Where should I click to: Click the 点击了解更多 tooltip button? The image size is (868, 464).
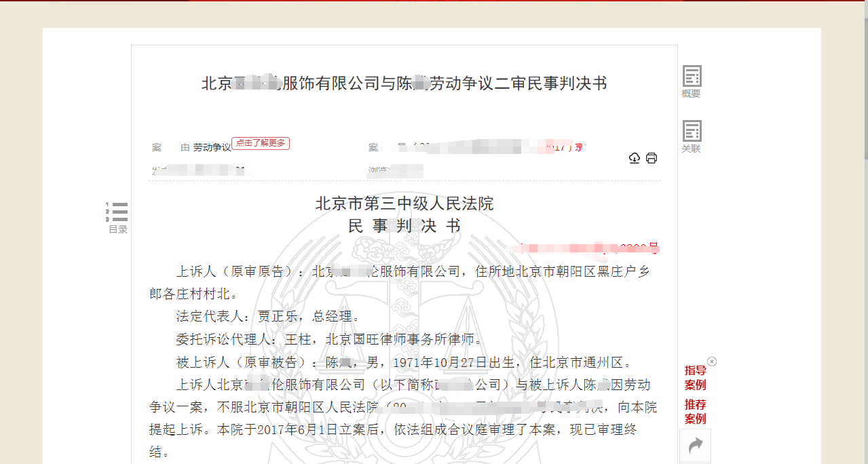261,143
